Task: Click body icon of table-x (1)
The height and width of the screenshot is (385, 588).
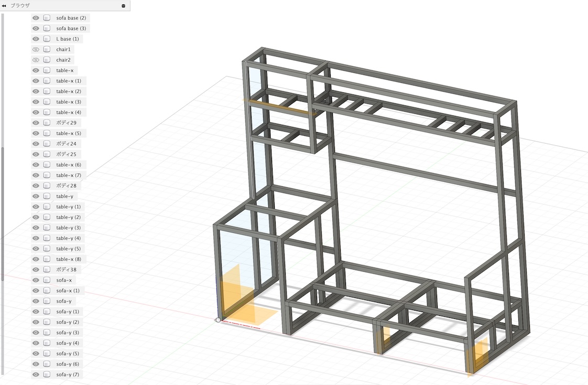Action: click(x=47, y=81)
